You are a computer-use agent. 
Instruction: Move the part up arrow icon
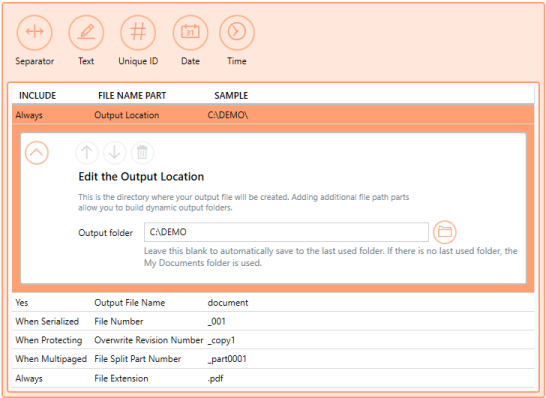click(x=87, y=153)
